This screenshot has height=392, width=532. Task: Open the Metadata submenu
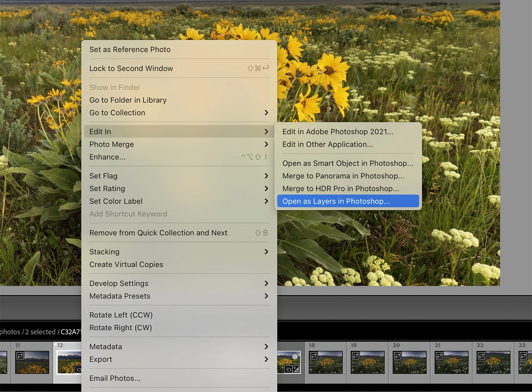pos(179,347)
